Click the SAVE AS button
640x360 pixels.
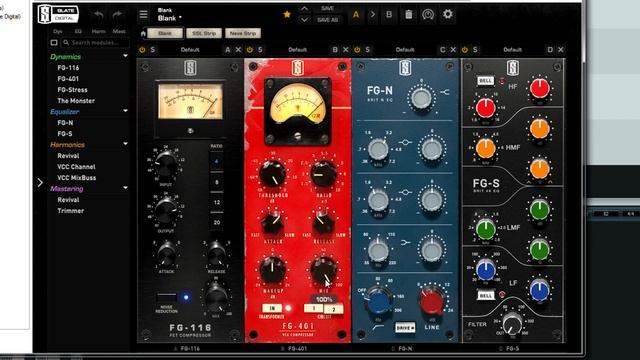point(327,20)
